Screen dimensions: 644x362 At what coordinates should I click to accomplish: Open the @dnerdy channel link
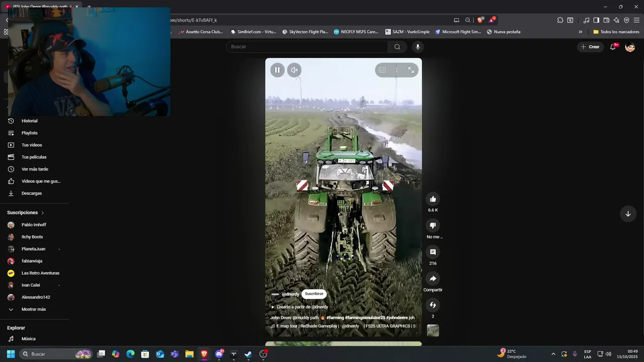[290, 294]
